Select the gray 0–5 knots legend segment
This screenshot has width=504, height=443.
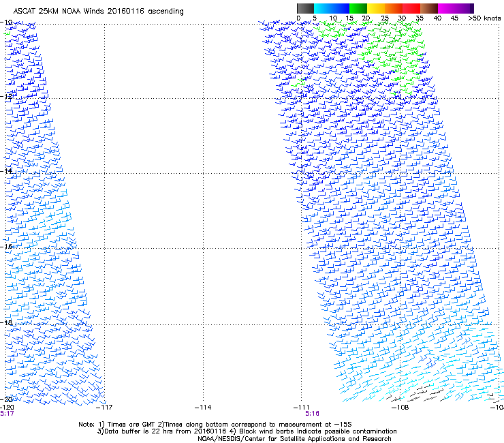tap(305, 8)
